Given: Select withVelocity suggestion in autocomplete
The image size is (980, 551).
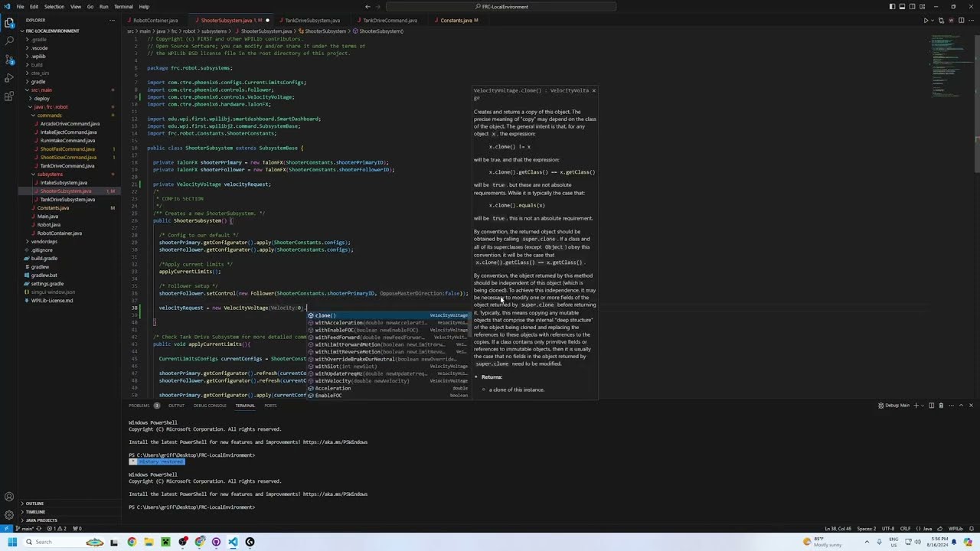Looking at the screenshot, I should (388, 381).
